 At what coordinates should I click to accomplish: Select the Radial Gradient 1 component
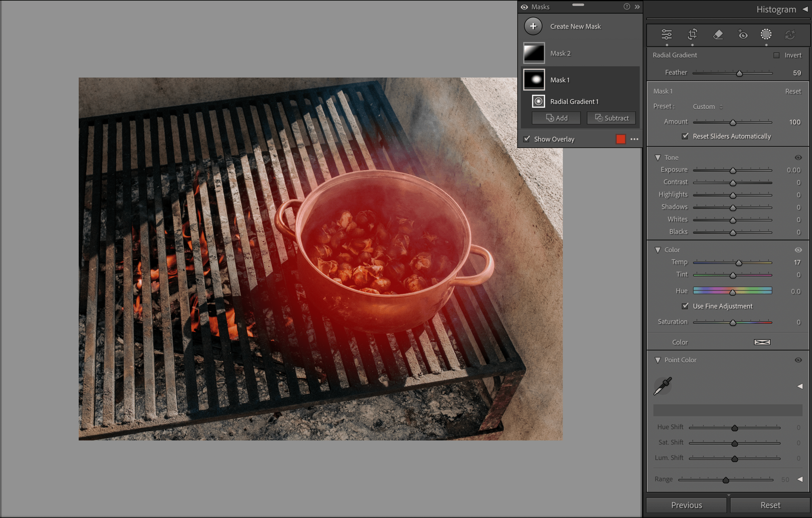click(574, 102)
